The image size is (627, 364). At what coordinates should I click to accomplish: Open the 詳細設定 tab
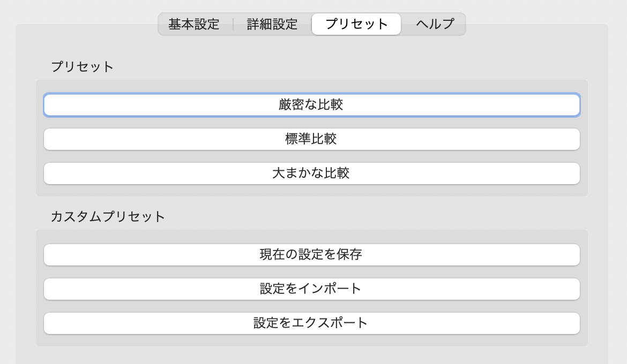(x=272, y=24)
